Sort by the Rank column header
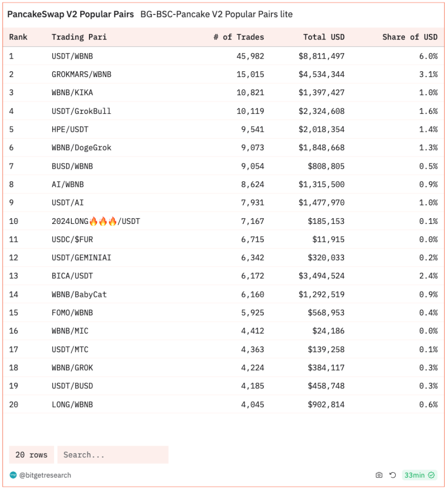The width and height of the screenshot is (448, 491). point(19,37)
